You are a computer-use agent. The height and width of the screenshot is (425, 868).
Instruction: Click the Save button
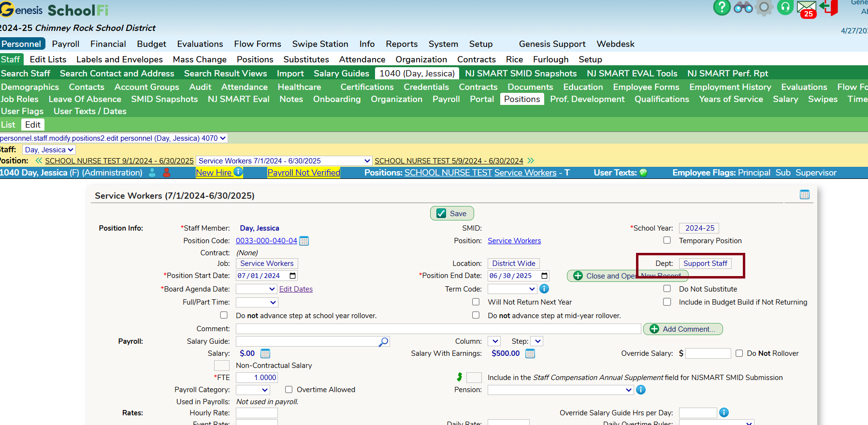[x=452, y=213]
